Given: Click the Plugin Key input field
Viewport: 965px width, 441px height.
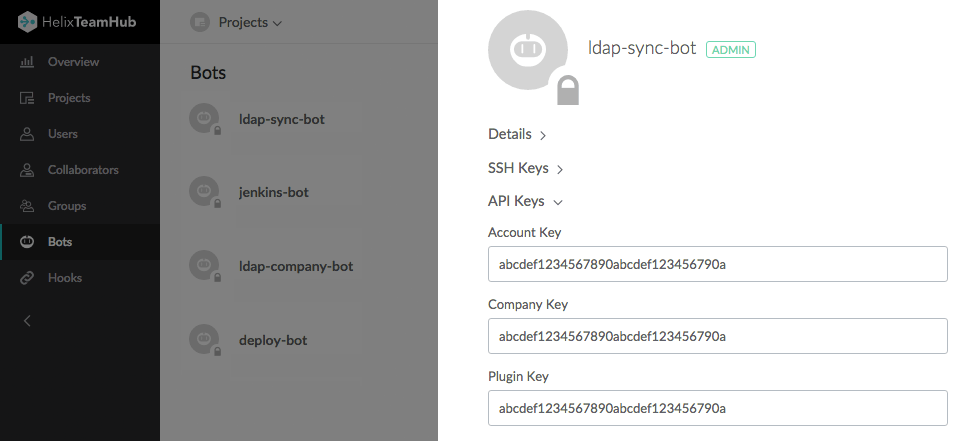Looking at the screenshot, I should (717, 408).
